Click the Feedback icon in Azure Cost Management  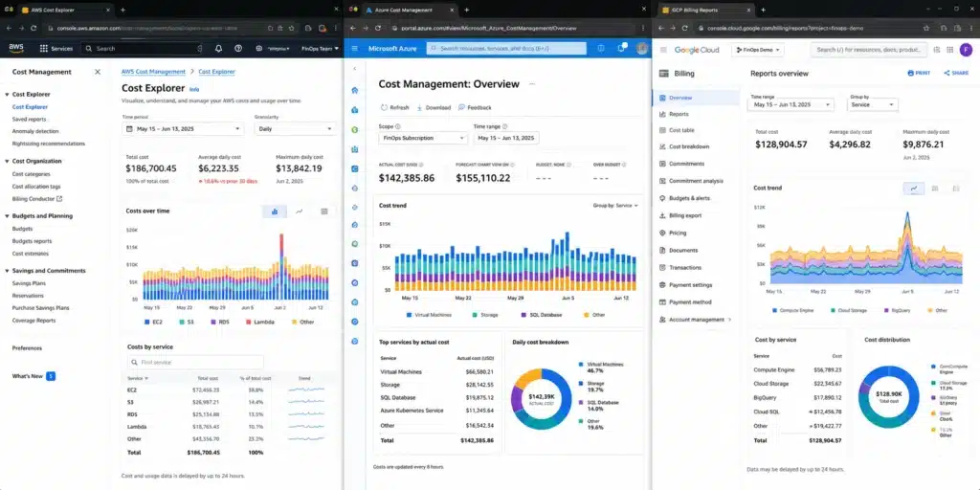tap(461, 107)
